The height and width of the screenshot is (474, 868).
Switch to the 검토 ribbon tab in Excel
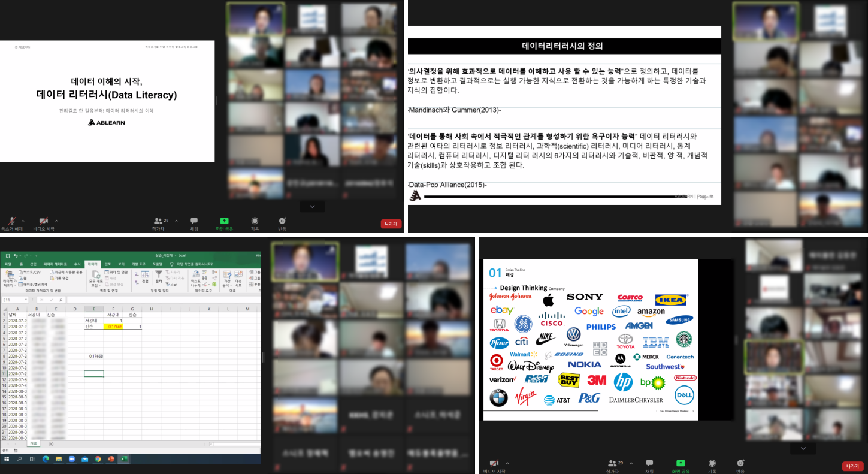[108, 264]
